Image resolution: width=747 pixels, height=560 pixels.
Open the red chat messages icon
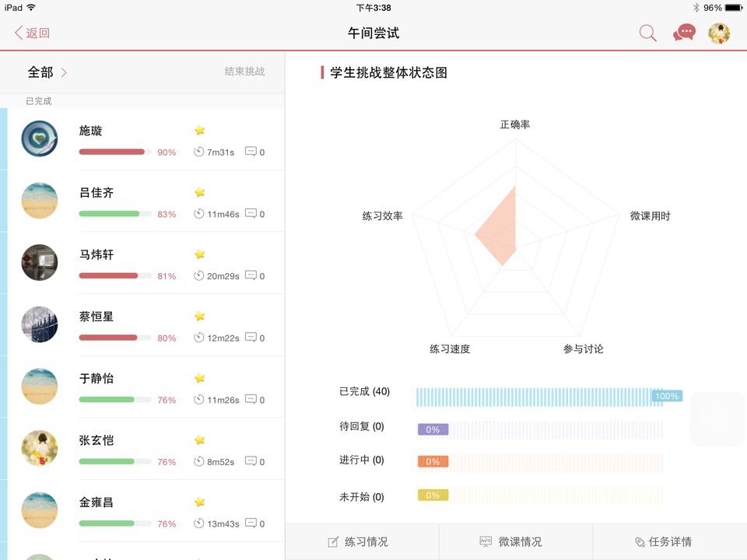[684, 33]
